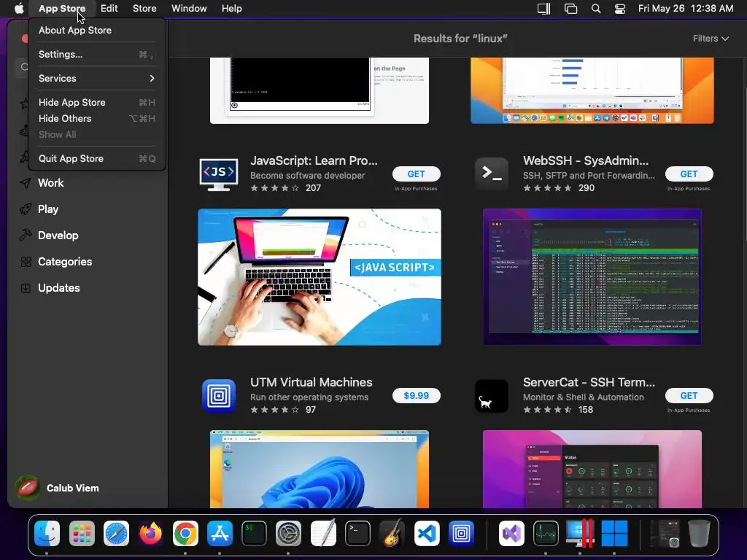Image resolution: width=747 pixels, height=560 pixels.
Task: Click the date and time in menu bar
Action: pos(686,9)
